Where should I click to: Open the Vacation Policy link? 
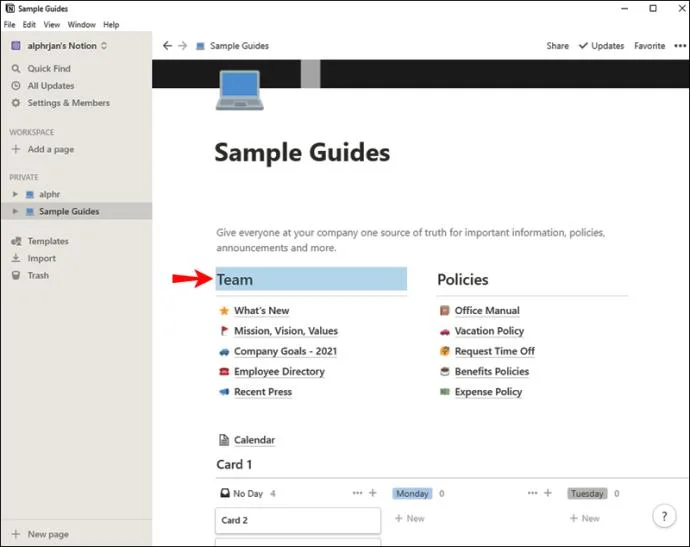pyautogui.click(x=489, y=331)
